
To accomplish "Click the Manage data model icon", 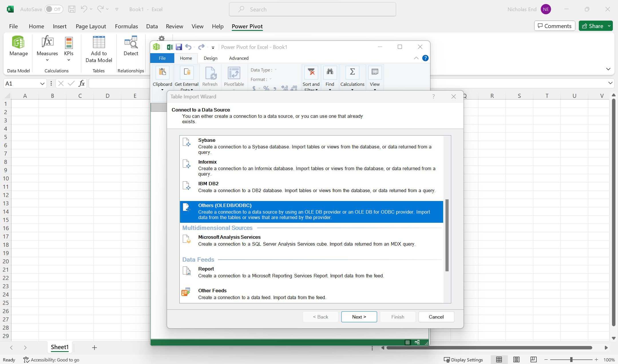I will click(18, 43).
